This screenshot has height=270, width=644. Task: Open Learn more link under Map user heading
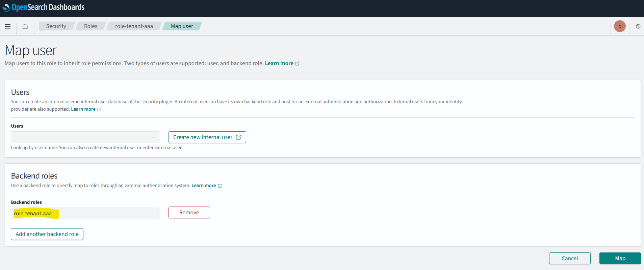(279, 63)
